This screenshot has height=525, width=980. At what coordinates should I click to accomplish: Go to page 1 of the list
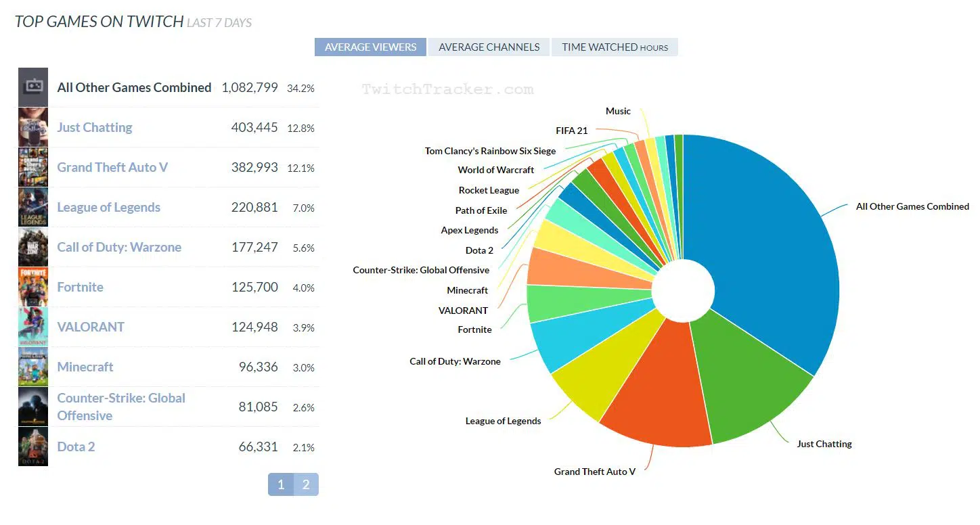[x=281, y=484]
